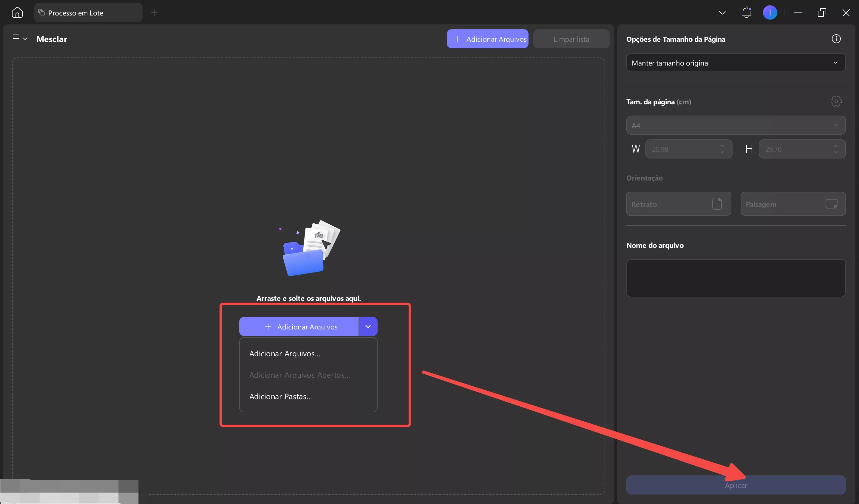Screen dimensions: 859x504
Task: Choose Adicionar Pastas... from the menu
Action: pyautogui.click(x=281, y=396)
